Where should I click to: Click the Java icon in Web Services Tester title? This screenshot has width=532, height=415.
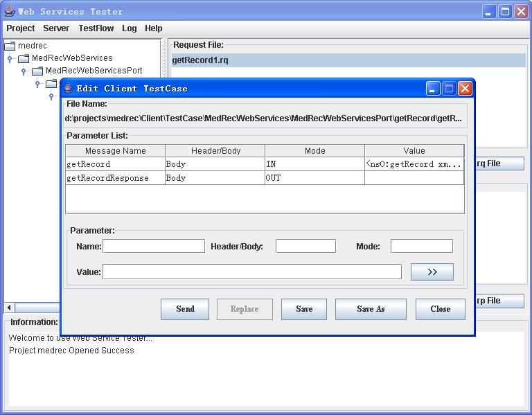(x=10, y=11)
